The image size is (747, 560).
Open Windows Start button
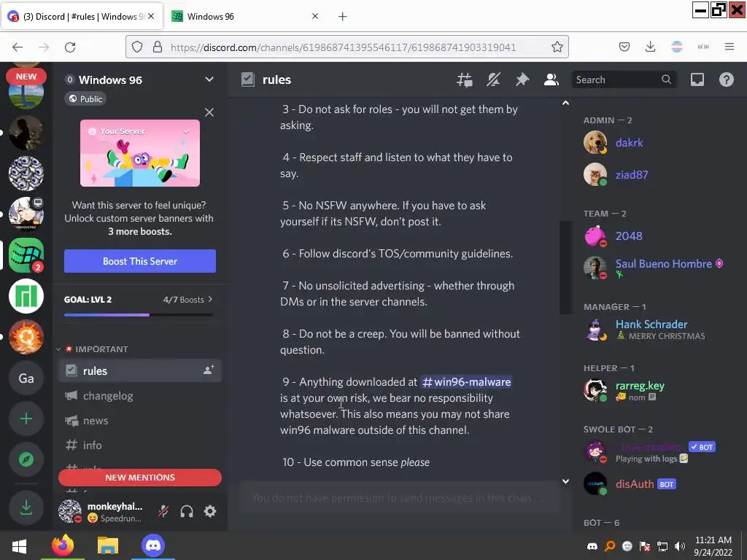[x=19, y=546]
